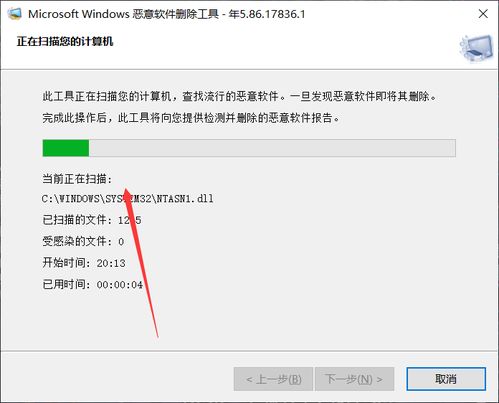This screenshot has width=499, height=403.
Task: Click the 当前正在扫描 label
Action: [x=77, y=179]
